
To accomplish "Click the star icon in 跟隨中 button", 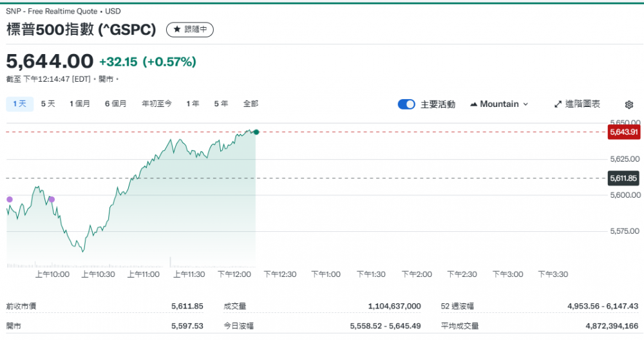I will [x=177, y=30].
